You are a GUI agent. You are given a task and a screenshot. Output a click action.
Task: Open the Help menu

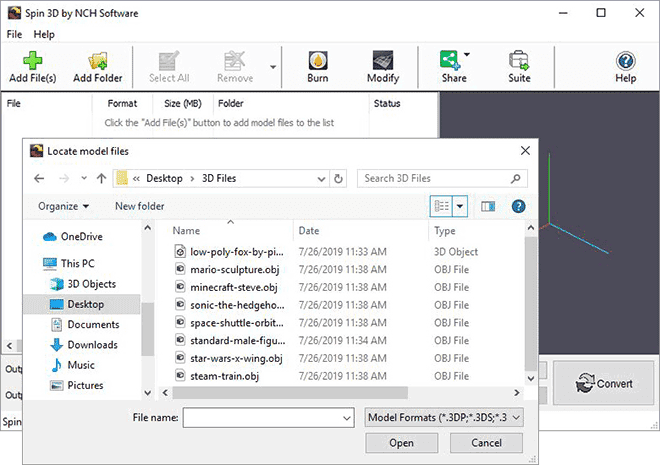tap(44, 35)
